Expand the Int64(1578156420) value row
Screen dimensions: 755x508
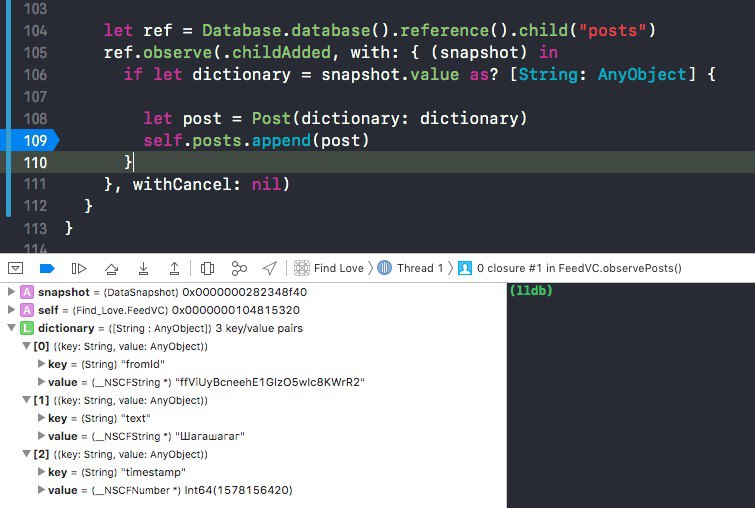click(x=41, y=490)
